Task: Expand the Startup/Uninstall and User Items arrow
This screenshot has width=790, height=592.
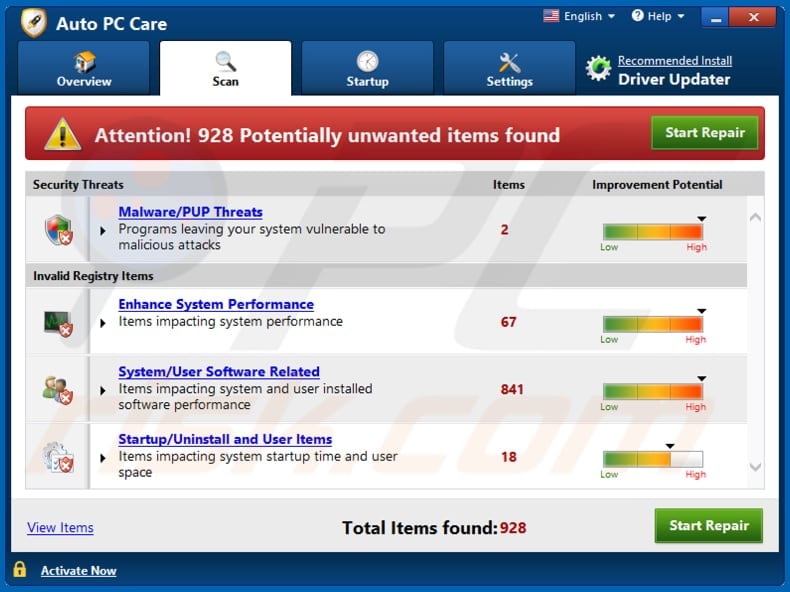Action: point(103,458)
